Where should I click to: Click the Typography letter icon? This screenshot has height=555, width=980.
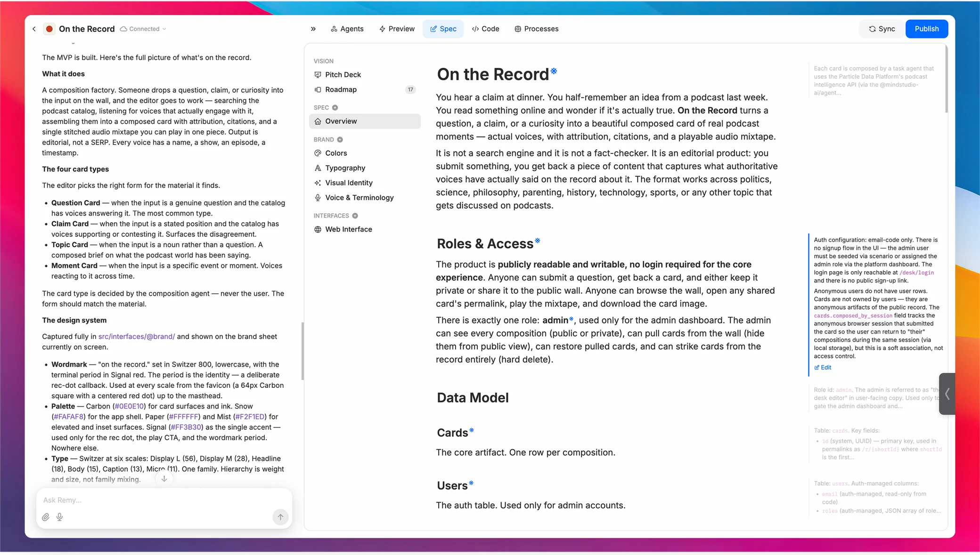coord(318,168)
